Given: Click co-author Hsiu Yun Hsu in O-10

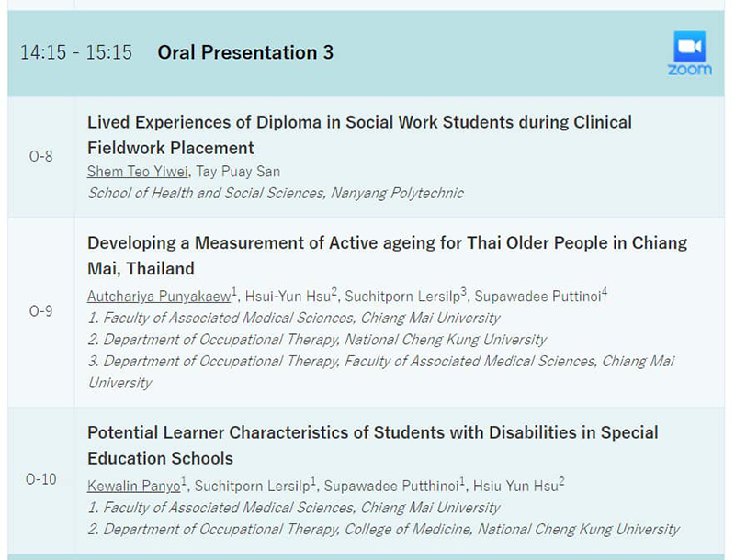Looking at the screenshot, I should (x=515, y=486).
